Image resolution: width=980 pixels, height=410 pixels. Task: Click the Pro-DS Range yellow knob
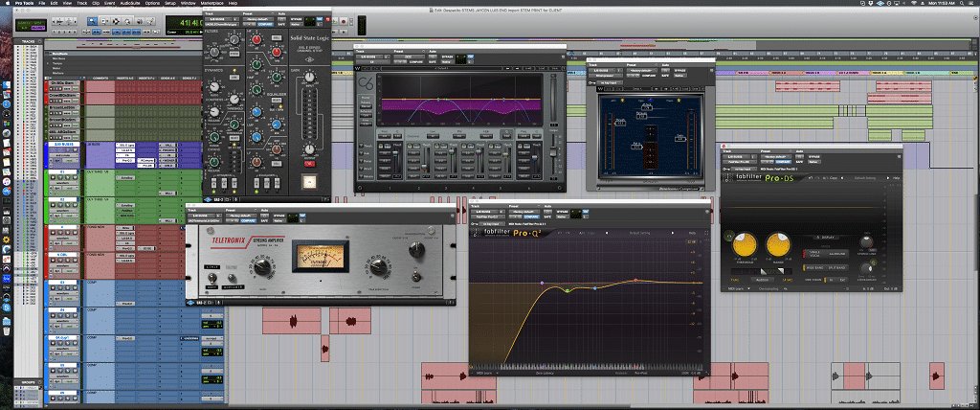[x=778, y=244]
